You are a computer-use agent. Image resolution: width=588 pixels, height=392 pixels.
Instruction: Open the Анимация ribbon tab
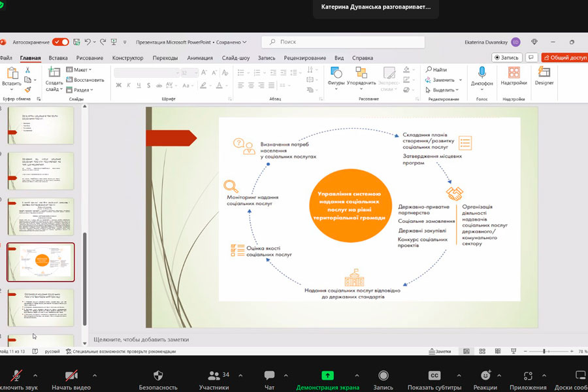click(x=199, y=57)
